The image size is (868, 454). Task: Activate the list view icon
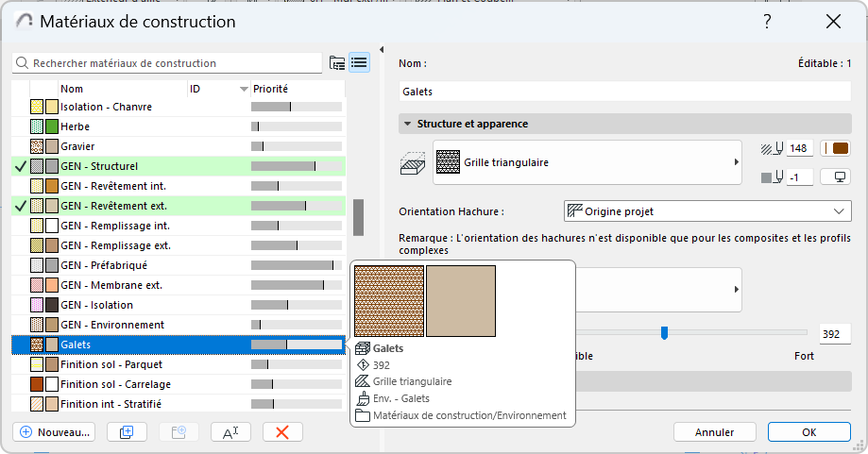tap(359, 63)
